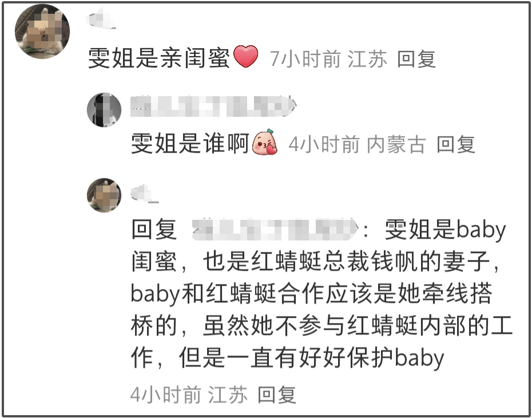
Task: Tap the peach kiss emoji after 雯姐是谁啊
Action: click(x=265, y=142)
